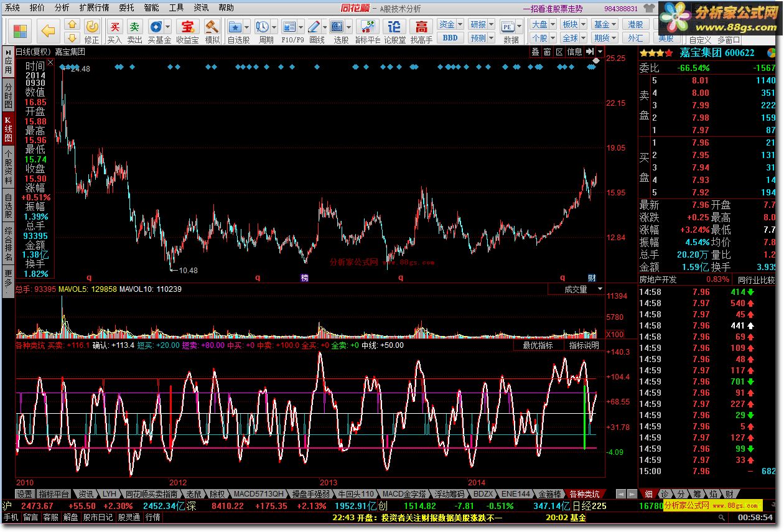784x532 pixels.
Task: Select the 牛回头110 indicator tab
Action: point(356,494)
